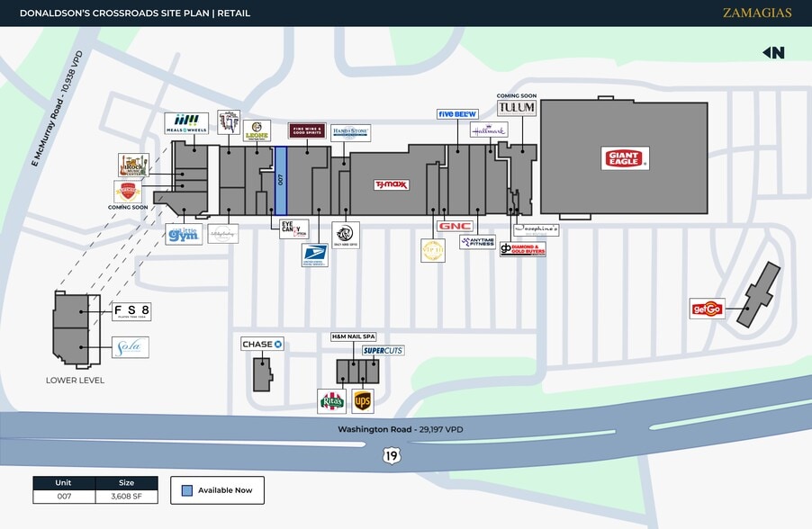Click the Available Now legend text
The height and width of the screenshot is (529, 812).
pos(225,490)
